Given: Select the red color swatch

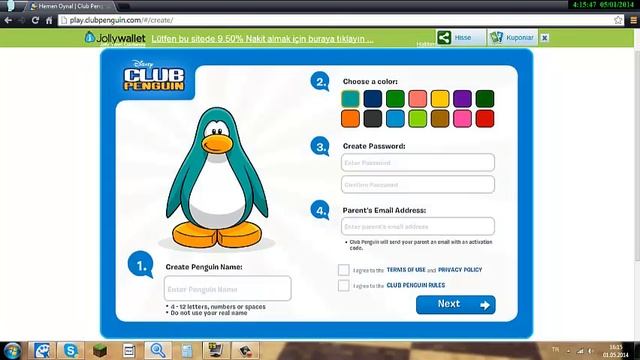Looking at the screenshot, I should tap(485, 119).
